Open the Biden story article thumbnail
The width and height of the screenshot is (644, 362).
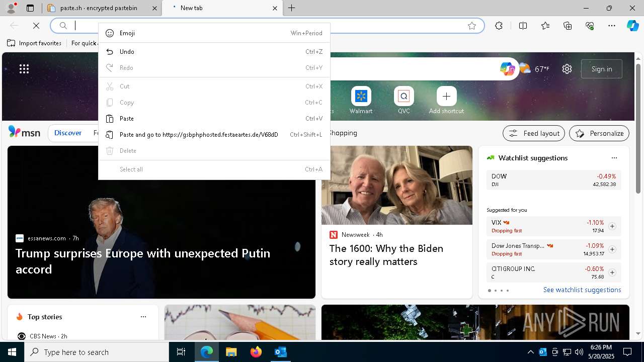[x=397, y=185]
